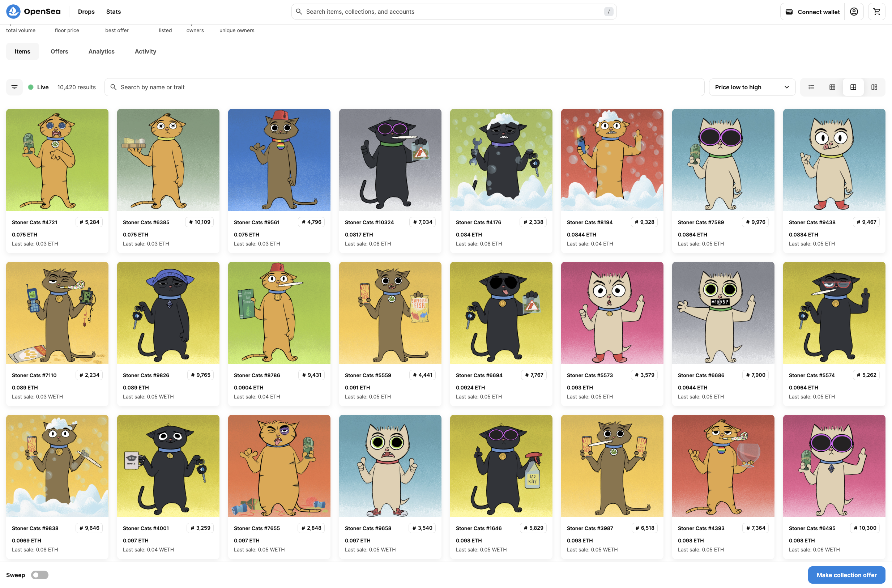Switch to the Activity tab
Image resolution: width=892 pixels, height=588 pixels.
(x=145, y=51)
